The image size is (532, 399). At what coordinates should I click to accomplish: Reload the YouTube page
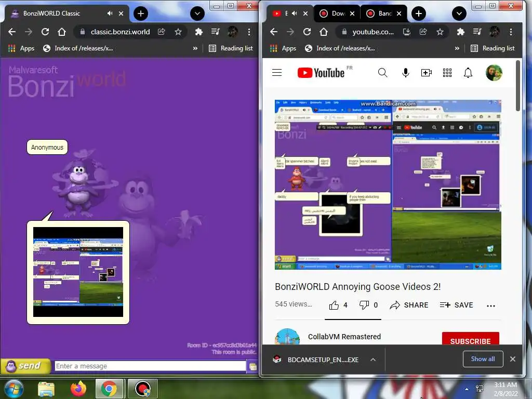(307, 32)
